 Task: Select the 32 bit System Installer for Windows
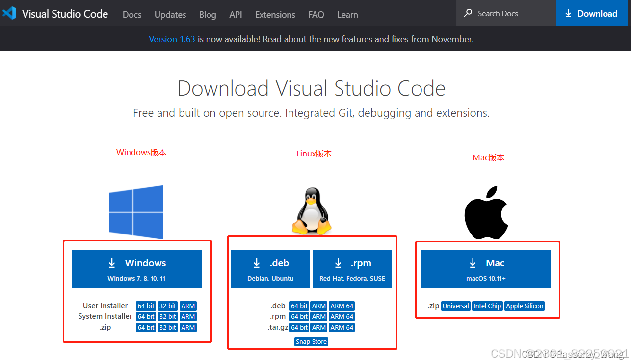[x=167, y=316]
